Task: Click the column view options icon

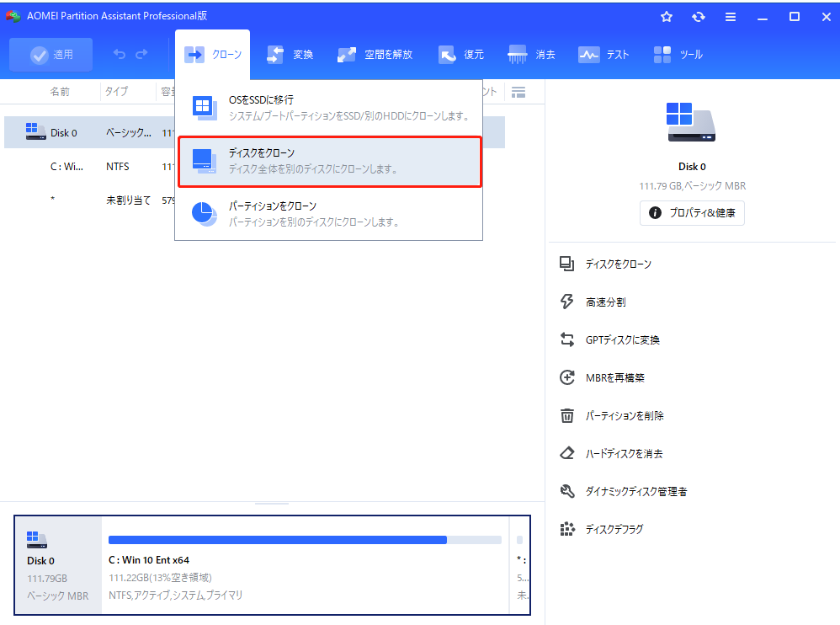Action: (x=518, y=92)
